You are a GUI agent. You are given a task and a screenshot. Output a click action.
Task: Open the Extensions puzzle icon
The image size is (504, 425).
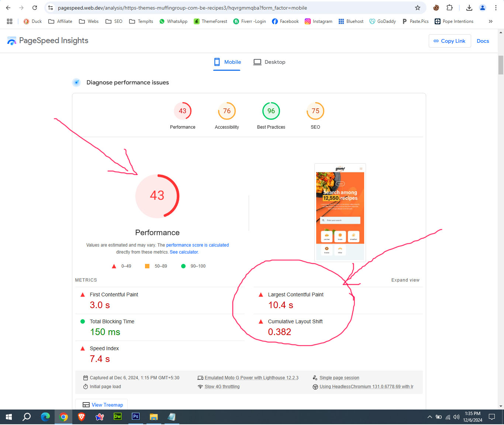pyautogui.click(x=449, y=8)
